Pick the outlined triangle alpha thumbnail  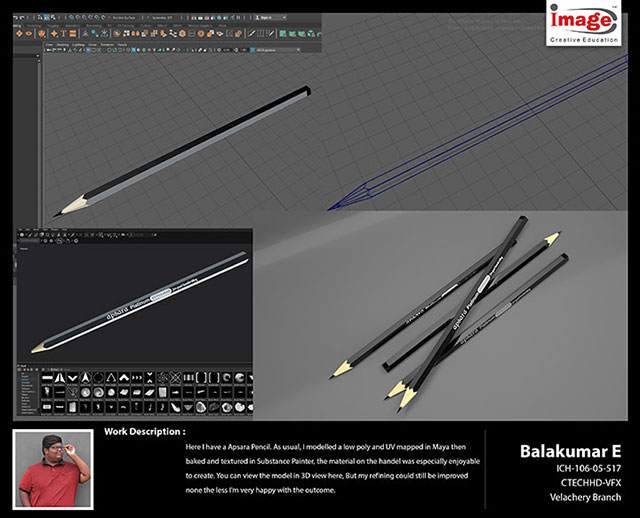111,378
